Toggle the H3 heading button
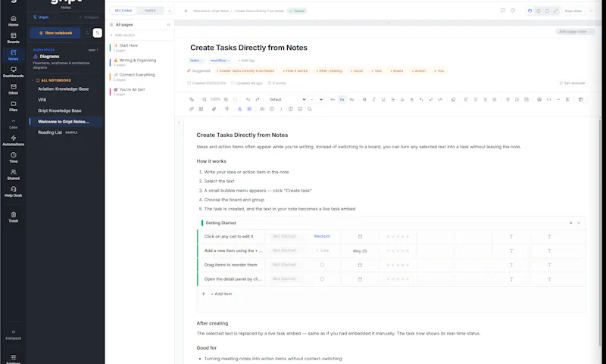The image size is (606, 364). point(351,100)
